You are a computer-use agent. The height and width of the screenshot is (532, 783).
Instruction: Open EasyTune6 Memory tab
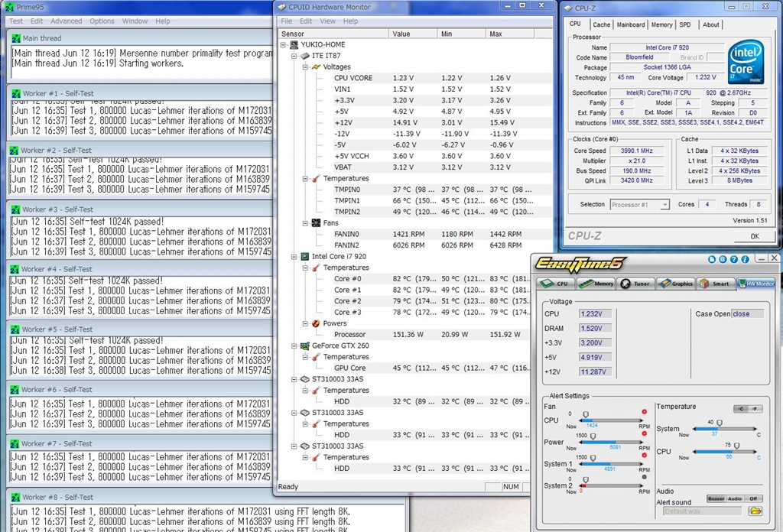pyautogui.click(x=596, y=284)
